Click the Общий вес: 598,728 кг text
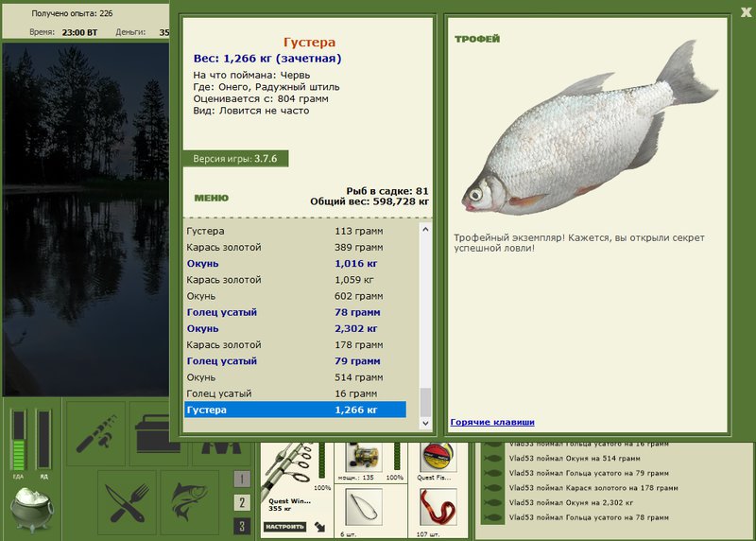Viewport: 756px width, 541px height. (x=369, y=201)
